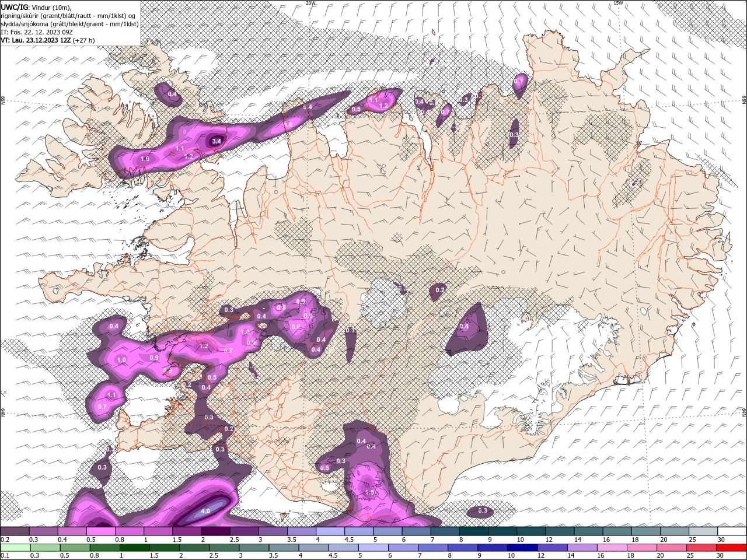Choose the lower legend swatch labeled 25
The image size is (747, 560).
700,548
